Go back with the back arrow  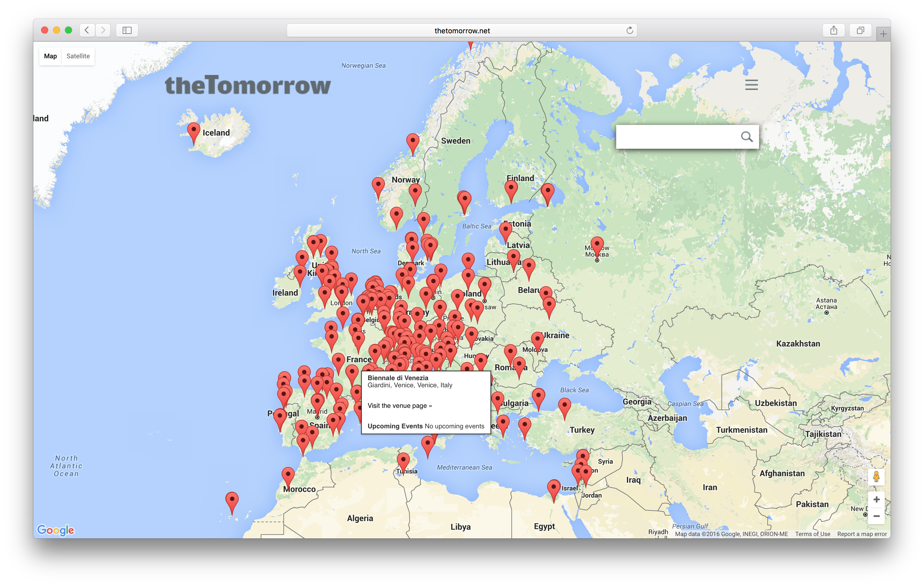87,30
